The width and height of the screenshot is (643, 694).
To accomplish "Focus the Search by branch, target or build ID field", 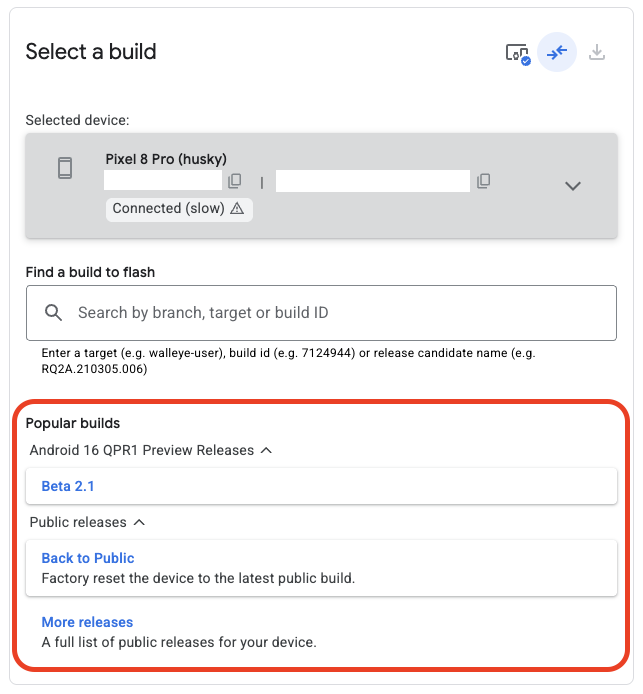I will (321, 313).
